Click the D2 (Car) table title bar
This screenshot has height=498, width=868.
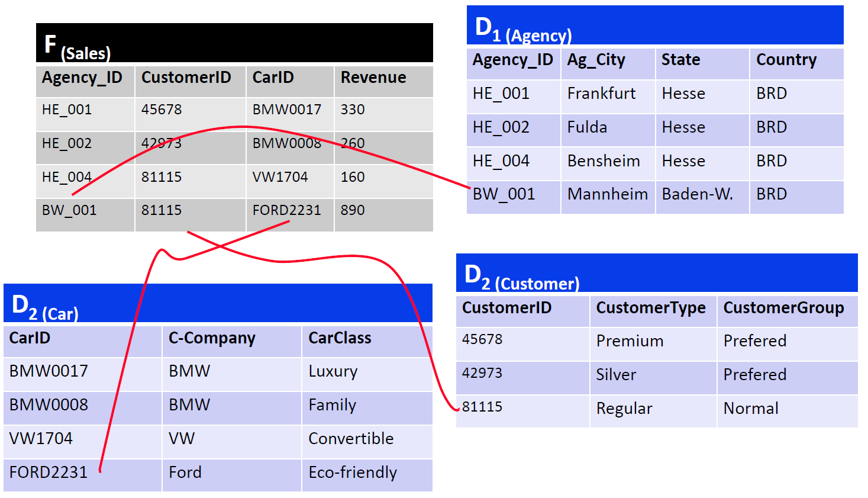point(218,304)
